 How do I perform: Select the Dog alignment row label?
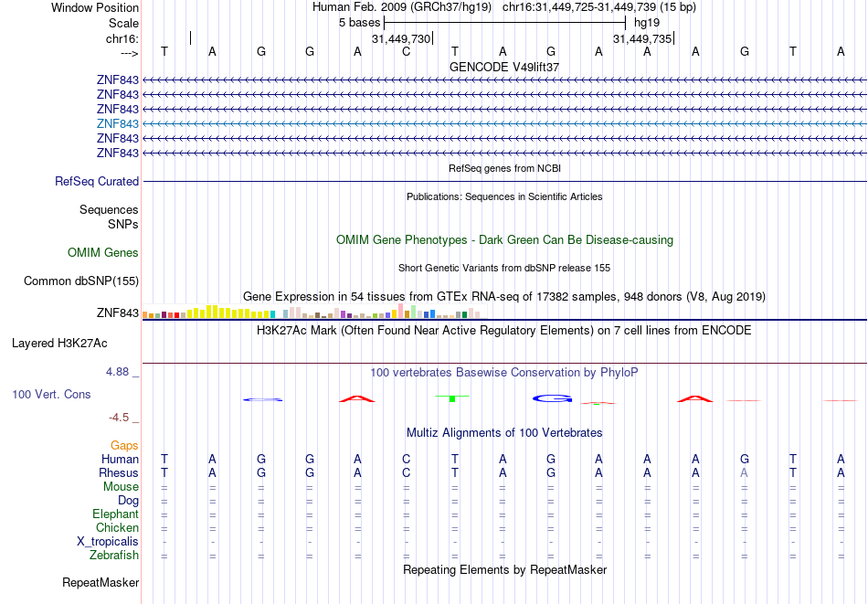(x=129, y=501)
